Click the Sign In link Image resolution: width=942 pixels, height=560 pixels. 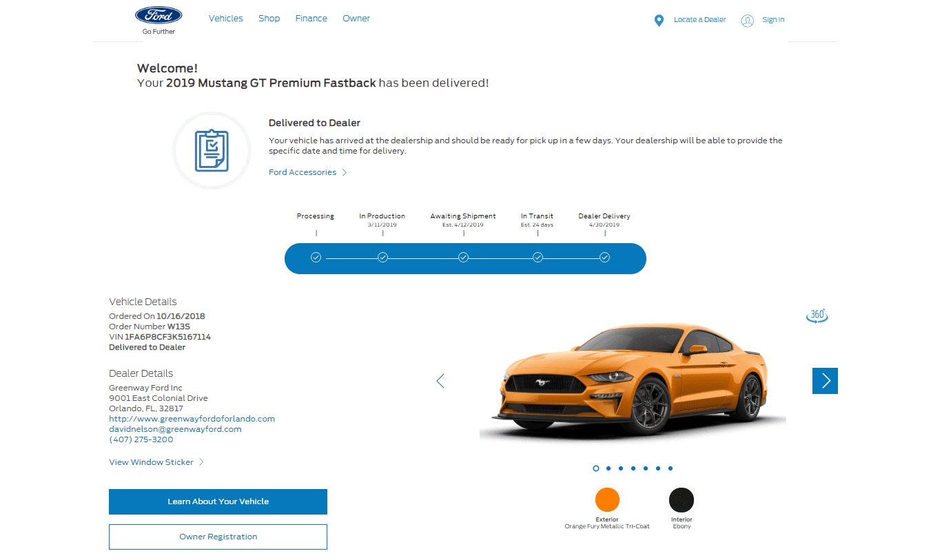coord(774,20)
